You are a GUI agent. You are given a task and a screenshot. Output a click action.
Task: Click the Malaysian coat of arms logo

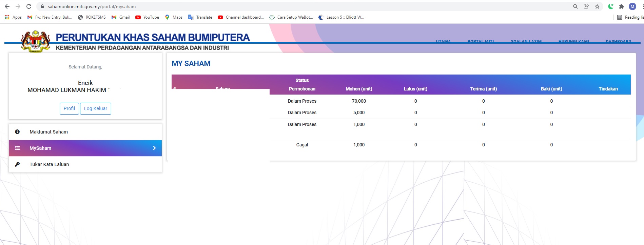pyautogui.click(x=36, y=41)
